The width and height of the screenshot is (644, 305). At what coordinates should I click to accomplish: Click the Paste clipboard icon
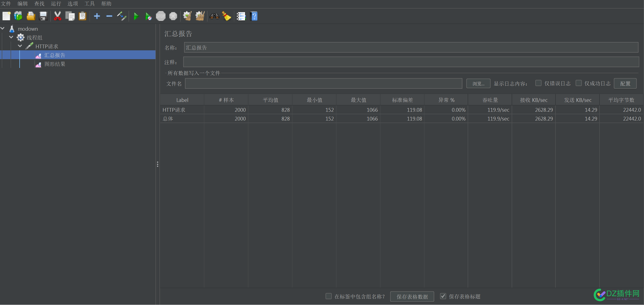[x=82, y=16]
